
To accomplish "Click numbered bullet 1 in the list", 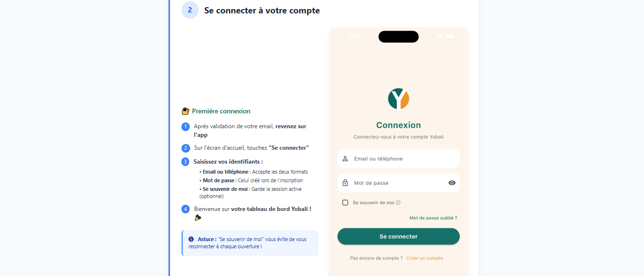I will tap(185, 127).
